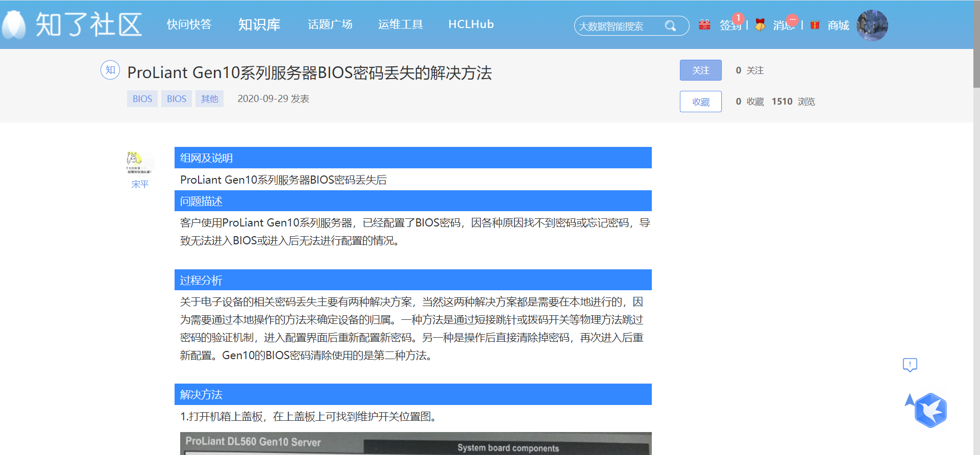Click the search magnifier icon
This screenshot has height=455, width=980.
670,26
